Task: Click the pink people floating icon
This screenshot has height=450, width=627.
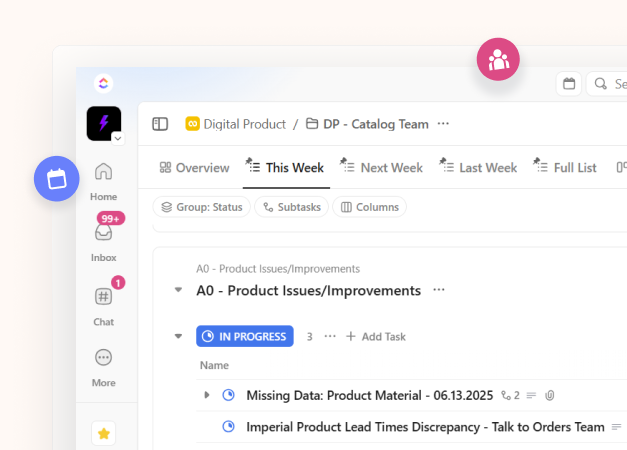Action: click(x=498, y=60)
